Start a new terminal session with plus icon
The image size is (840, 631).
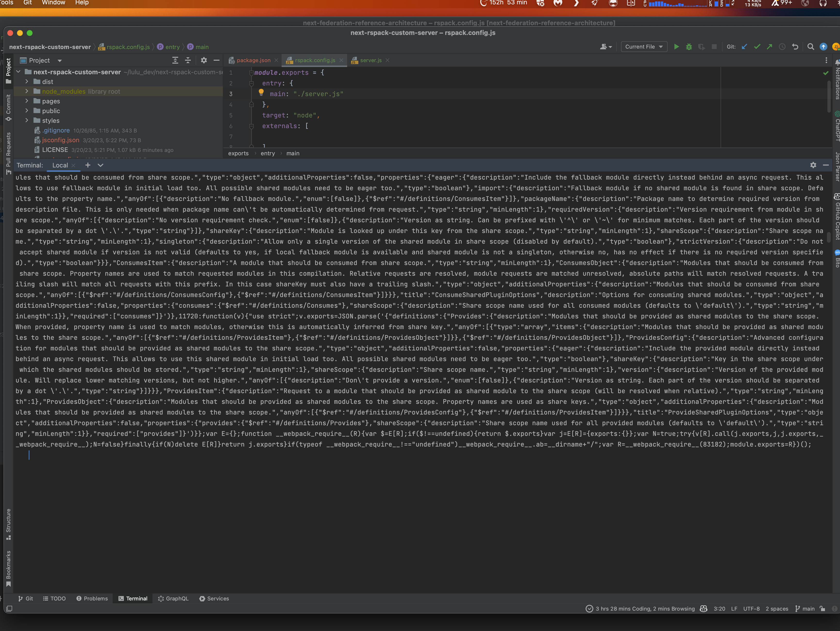[88, 165]
